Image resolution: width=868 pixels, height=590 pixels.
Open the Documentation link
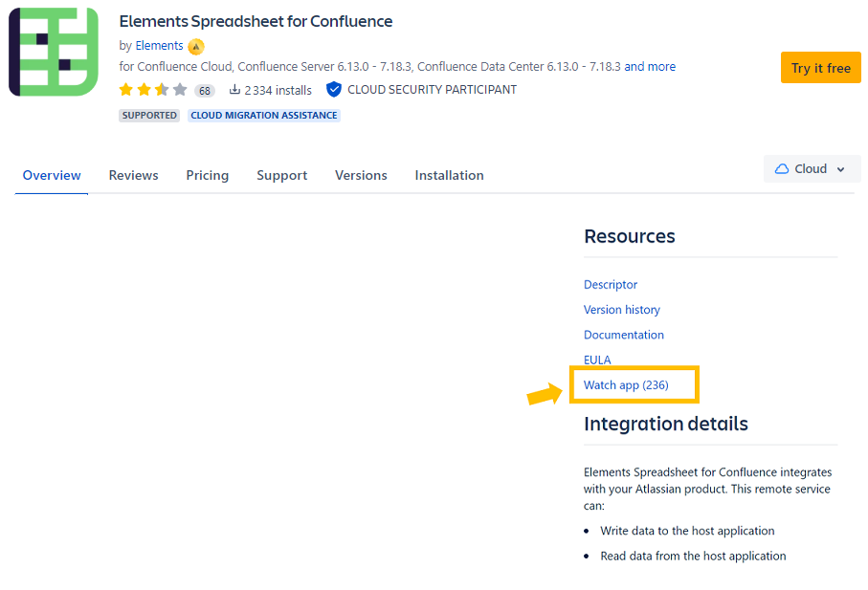pyautogui.click(x=624, y=335)
